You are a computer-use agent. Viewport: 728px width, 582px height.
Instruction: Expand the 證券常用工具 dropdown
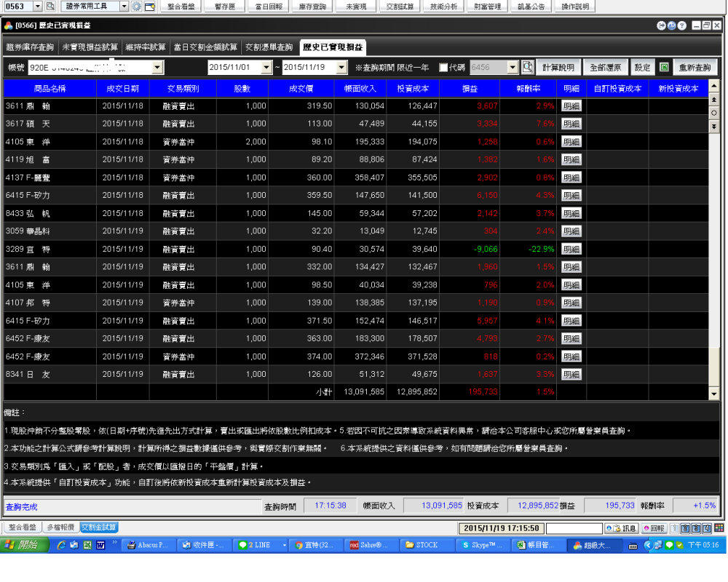click(x=124, y=7)
